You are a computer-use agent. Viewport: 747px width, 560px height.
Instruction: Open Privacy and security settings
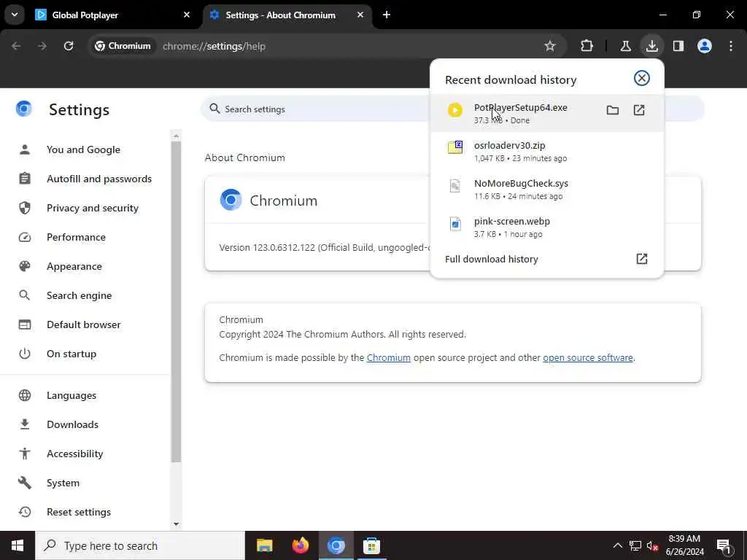(x=93, y=208)
